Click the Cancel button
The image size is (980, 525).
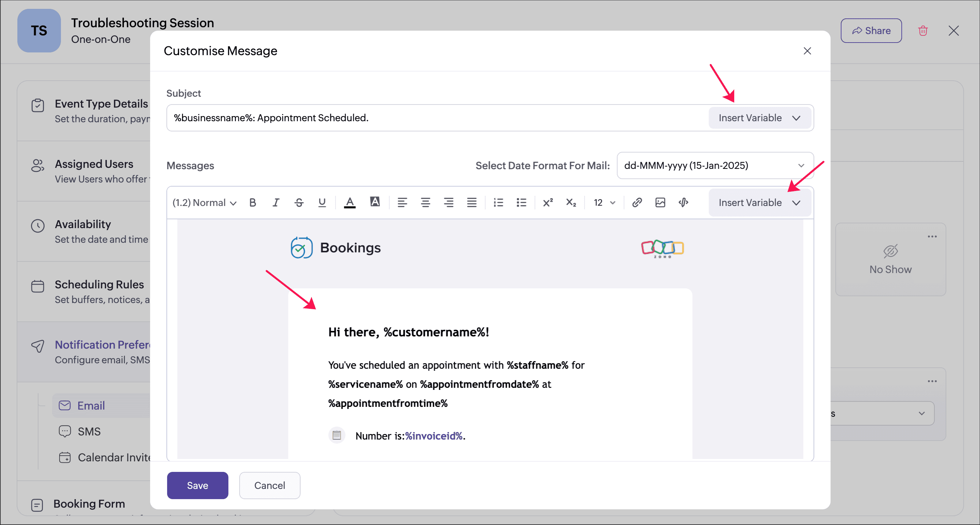coord(269,486)
